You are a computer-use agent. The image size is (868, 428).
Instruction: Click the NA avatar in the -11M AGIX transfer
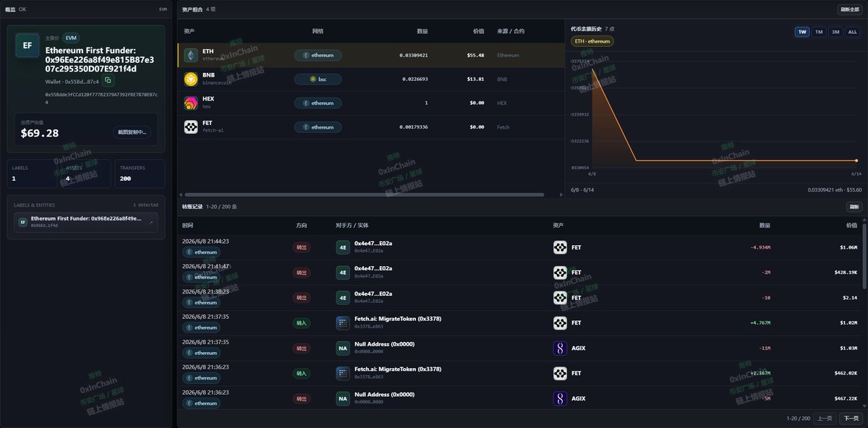(x=343, y=348)
